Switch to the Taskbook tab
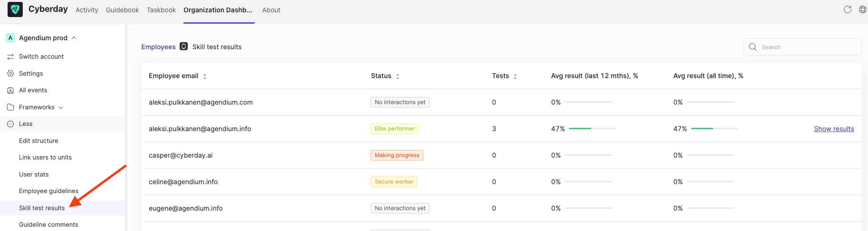Image resolution: width=868 pixels, height=231 pixels. [x=161, y=10]
